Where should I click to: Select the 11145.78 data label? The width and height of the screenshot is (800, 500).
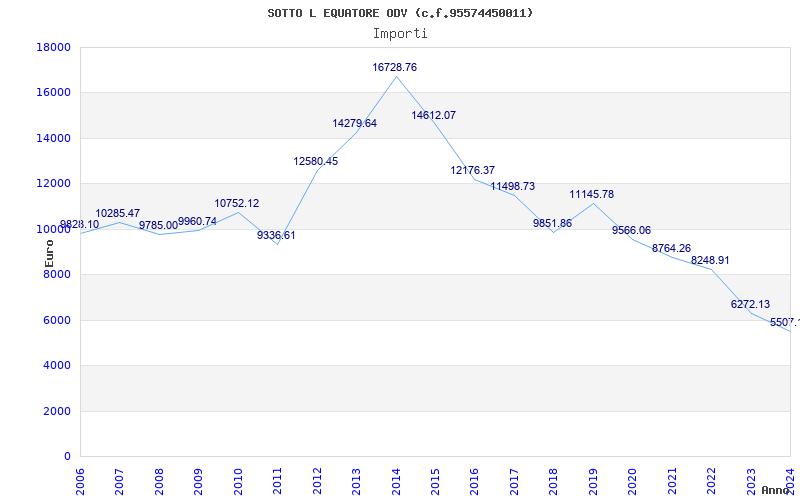tap(591, 194)
